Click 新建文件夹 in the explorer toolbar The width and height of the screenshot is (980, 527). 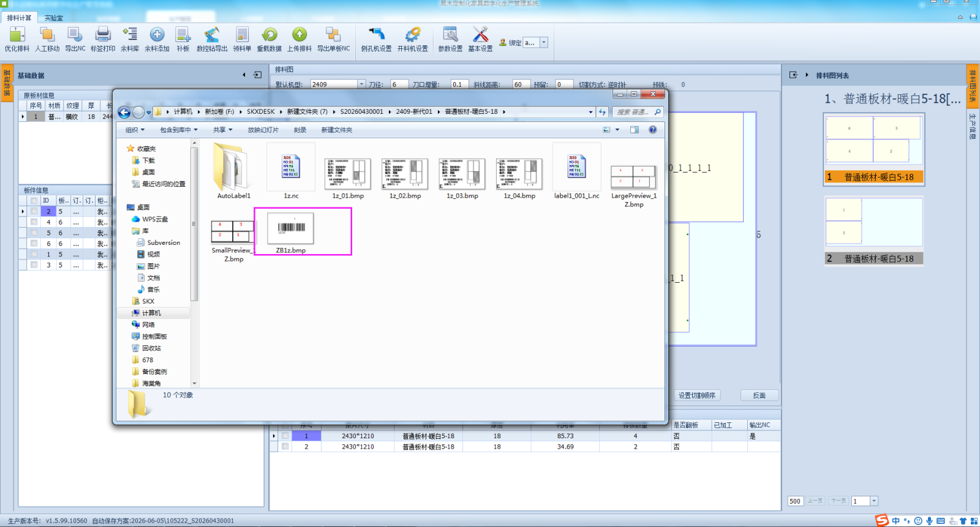point(336,130)
